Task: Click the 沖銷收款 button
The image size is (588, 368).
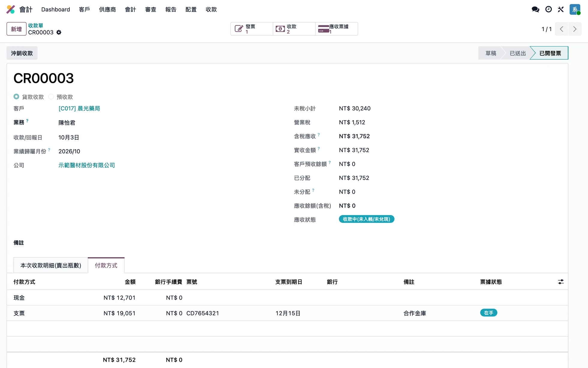Action: (22, 53)
